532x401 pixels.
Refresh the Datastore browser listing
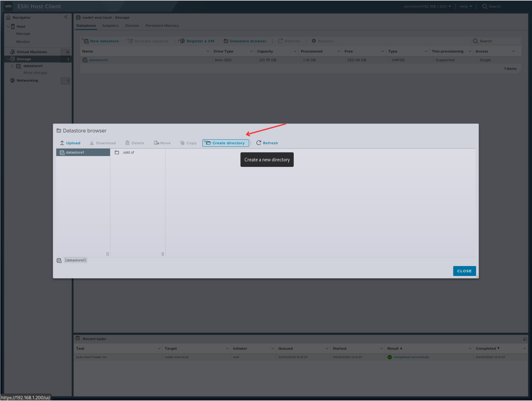click(x=259, y=143)
